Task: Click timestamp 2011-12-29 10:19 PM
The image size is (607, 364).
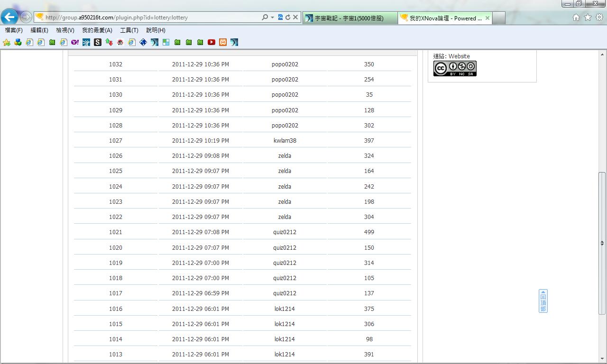Action: pos(201,140)
